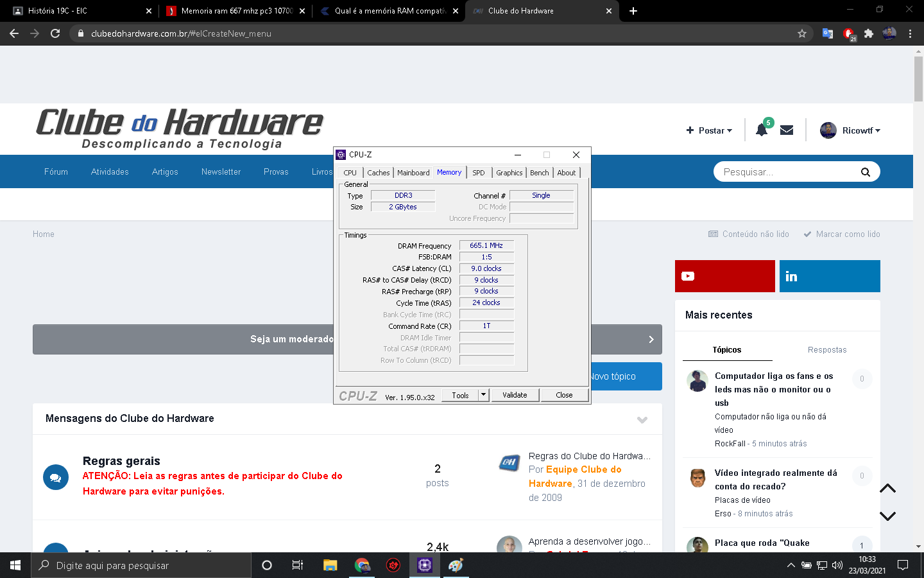Image resolution: width=924 pixels, height=578 pixels.
Task: Click Regras gerais forum chat icon
Action: [56, 477]
